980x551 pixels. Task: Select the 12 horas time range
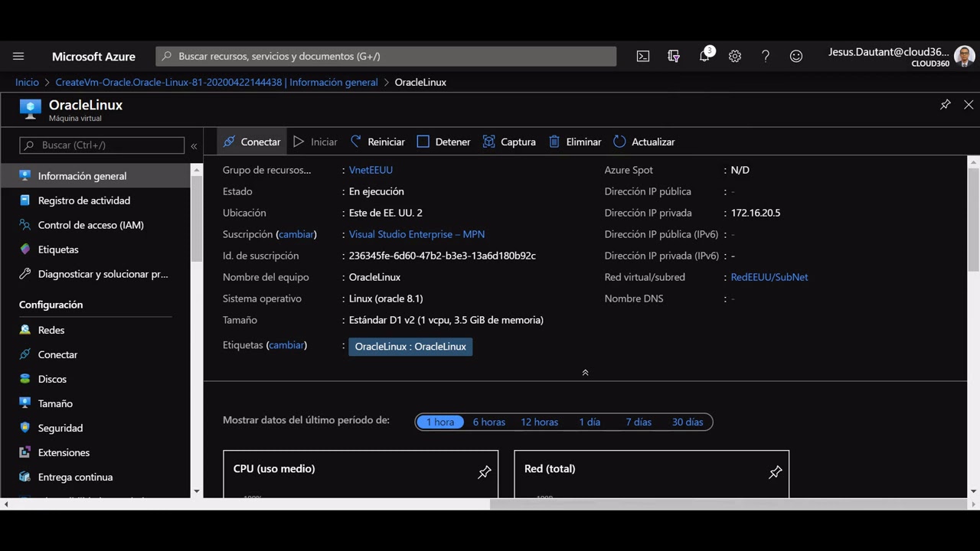[x=540, y=422]
